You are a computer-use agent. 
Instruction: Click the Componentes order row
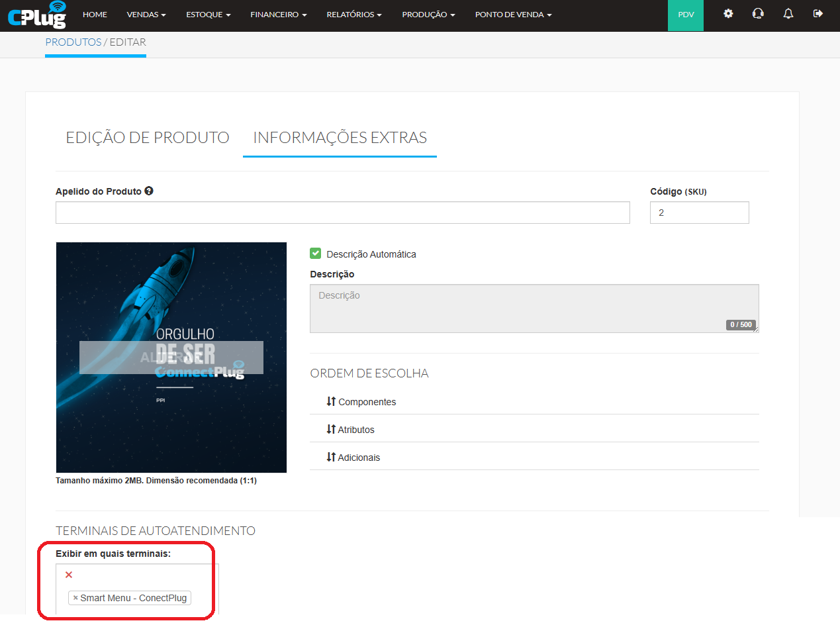(534, 401)
